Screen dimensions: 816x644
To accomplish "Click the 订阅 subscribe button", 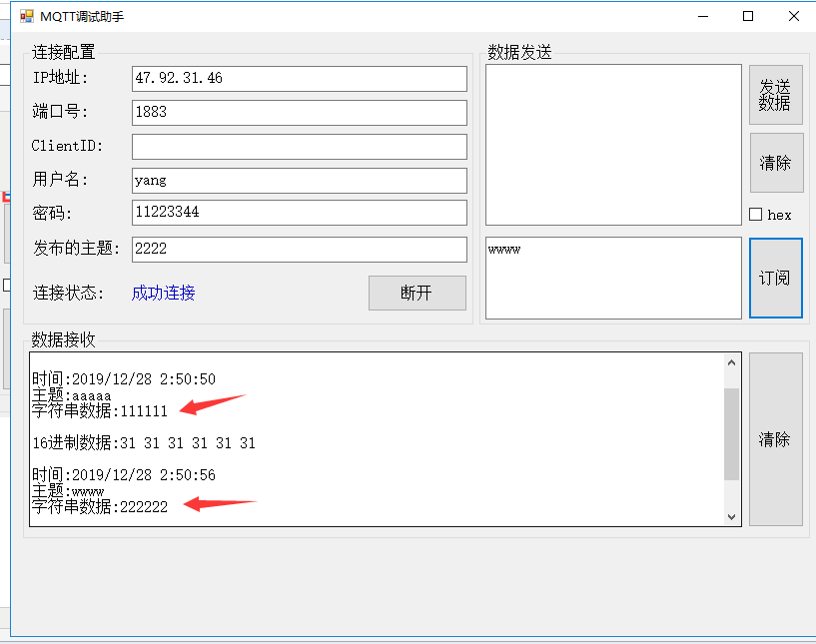I will tap(775, 279).
